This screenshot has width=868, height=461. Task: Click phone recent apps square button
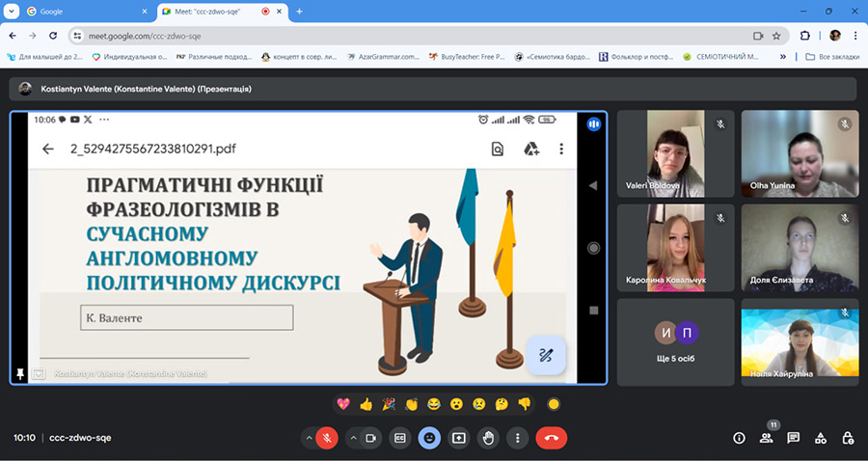pyautogui.click(x=593, y=311)
